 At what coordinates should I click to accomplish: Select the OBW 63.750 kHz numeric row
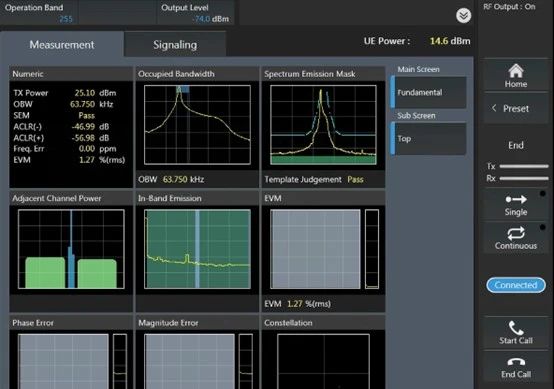click(x=63, y=104)
